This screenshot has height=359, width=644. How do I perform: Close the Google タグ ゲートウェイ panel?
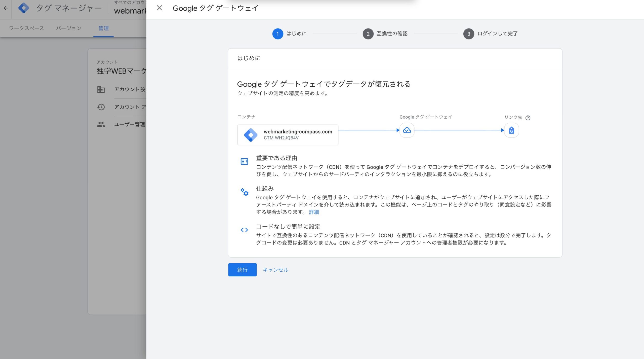[x=159, y=8]
